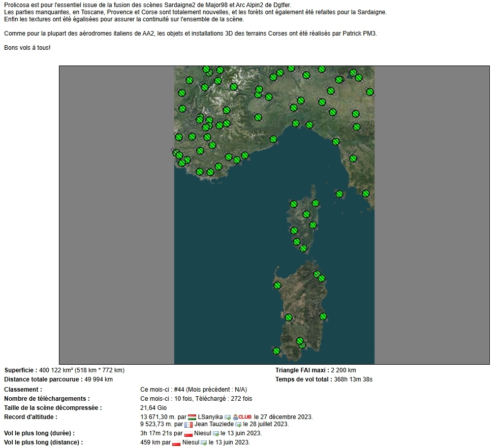501x448 pixels.
Task: Click the 'Superficie' surface area value
Action: coord(82,370)
